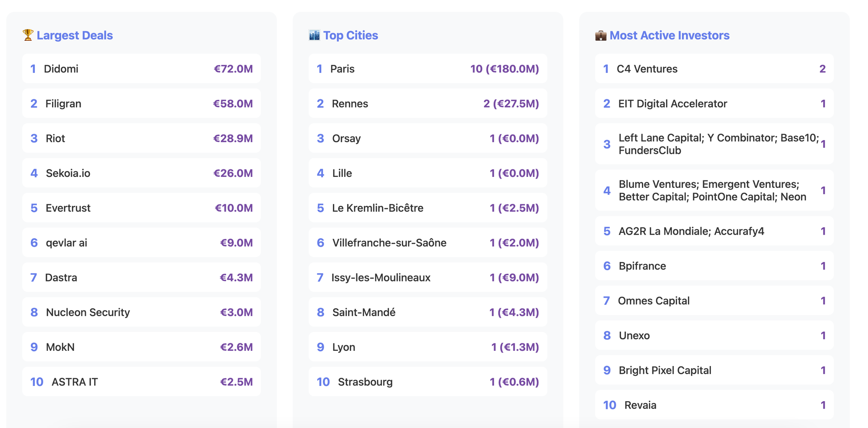Select the Issy-les-Moulineaux city entry
Image resolution: width=868 pixels, height=428 pixels.
(x=428, y=278)
